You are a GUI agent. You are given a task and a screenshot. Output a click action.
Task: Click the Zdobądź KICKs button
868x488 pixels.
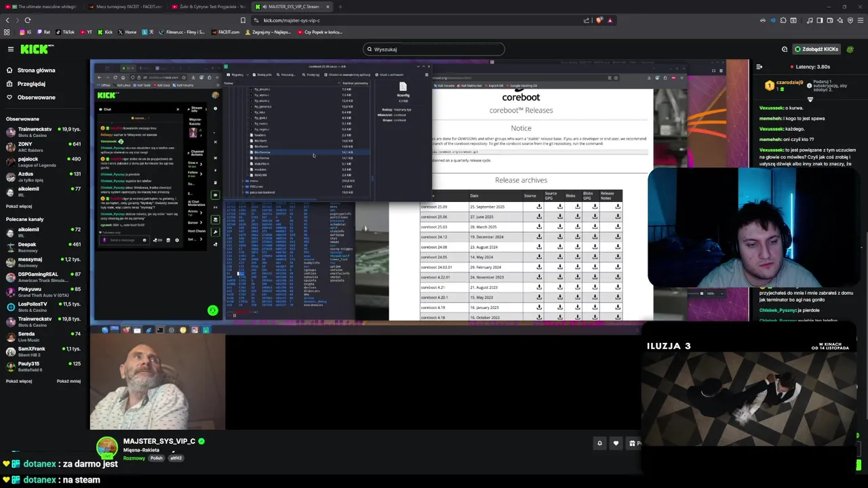pos(816,49)
